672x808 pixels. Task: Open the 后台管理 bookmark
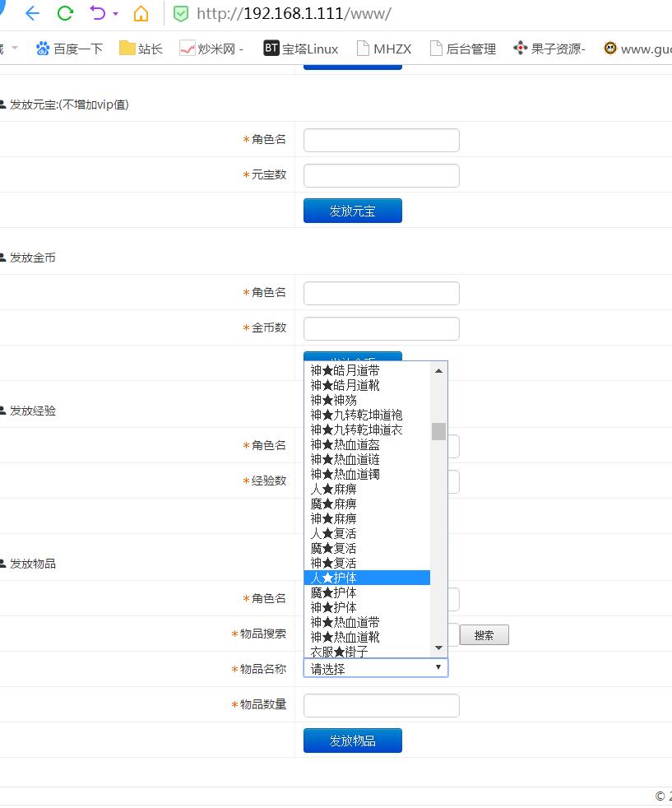coord(462,49)
